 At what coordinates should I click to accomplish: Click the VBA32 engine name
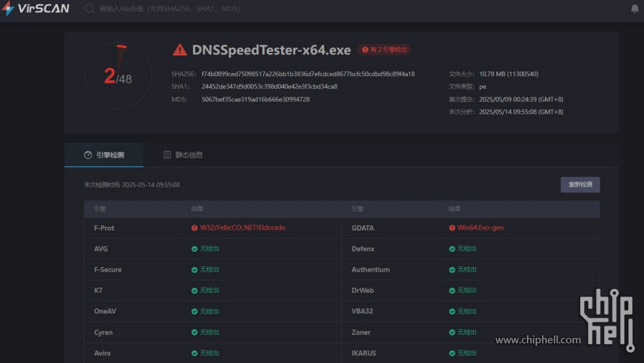coord(362,311)
